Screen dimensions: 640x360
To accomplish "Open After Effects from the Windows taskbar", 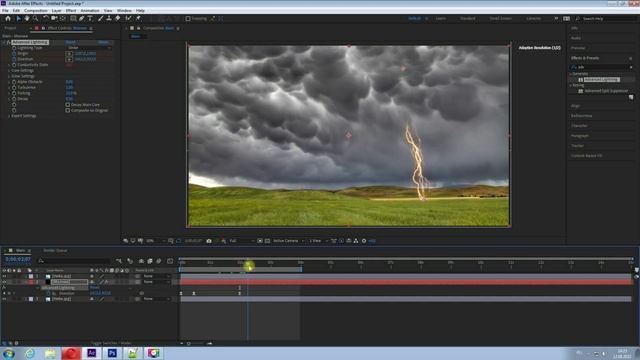I will [91, 353].
